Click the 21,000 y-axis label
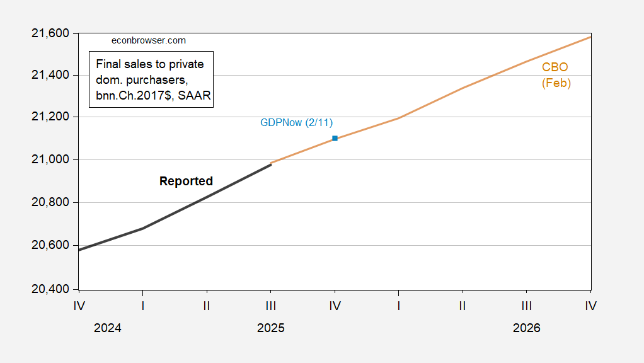 point(50,159)
